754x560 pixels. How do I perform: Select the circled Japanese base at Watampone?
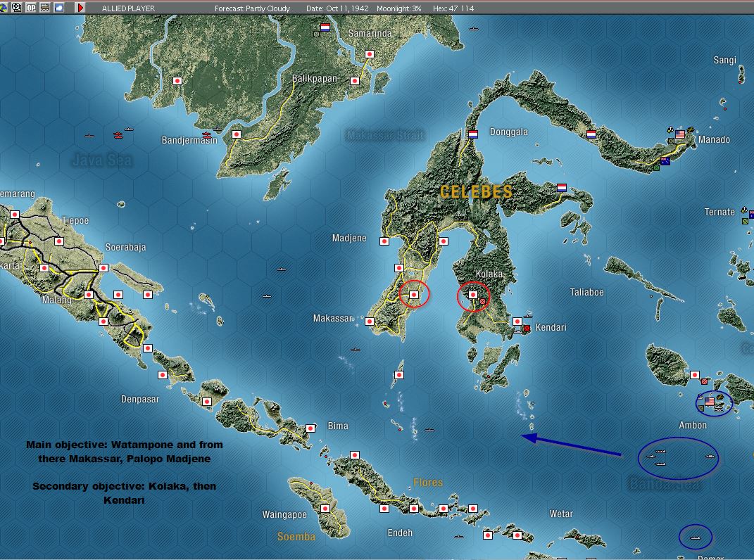point(414,294)
